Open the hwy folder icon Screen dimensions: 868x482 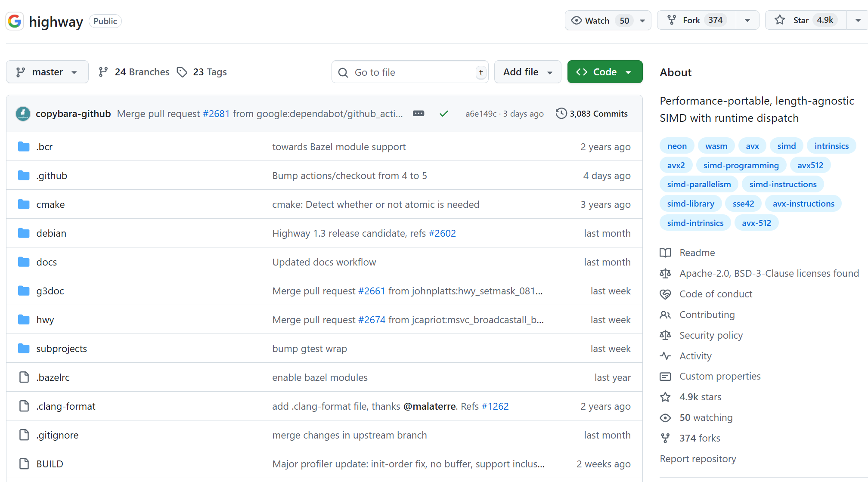click(24, 320)
